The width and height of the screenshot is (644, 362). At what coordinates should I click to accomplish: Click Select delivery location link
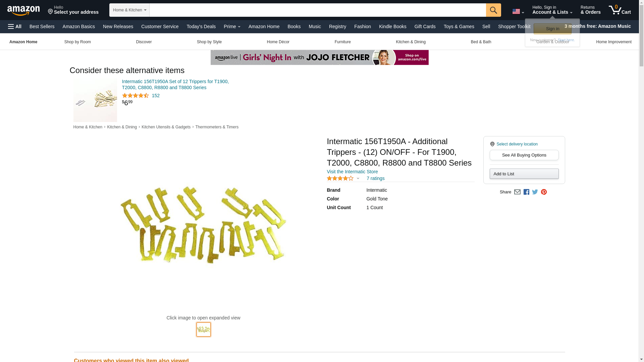pyautogui.click(x=517, y=144)
